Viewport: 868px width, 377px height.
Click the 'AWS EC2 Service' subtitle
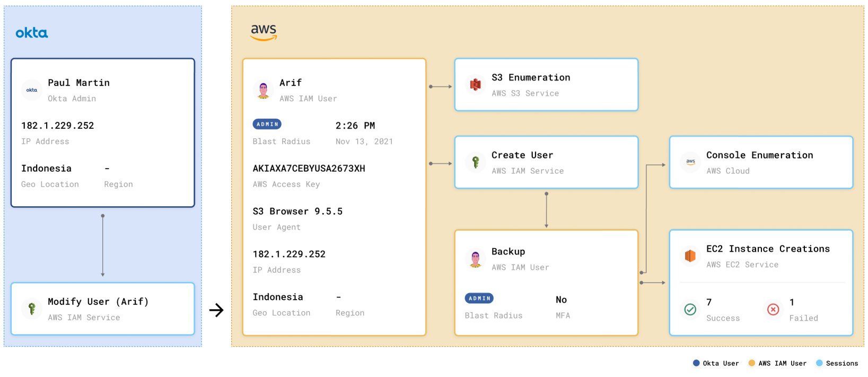pyautogui.click(x=742, y=265)
